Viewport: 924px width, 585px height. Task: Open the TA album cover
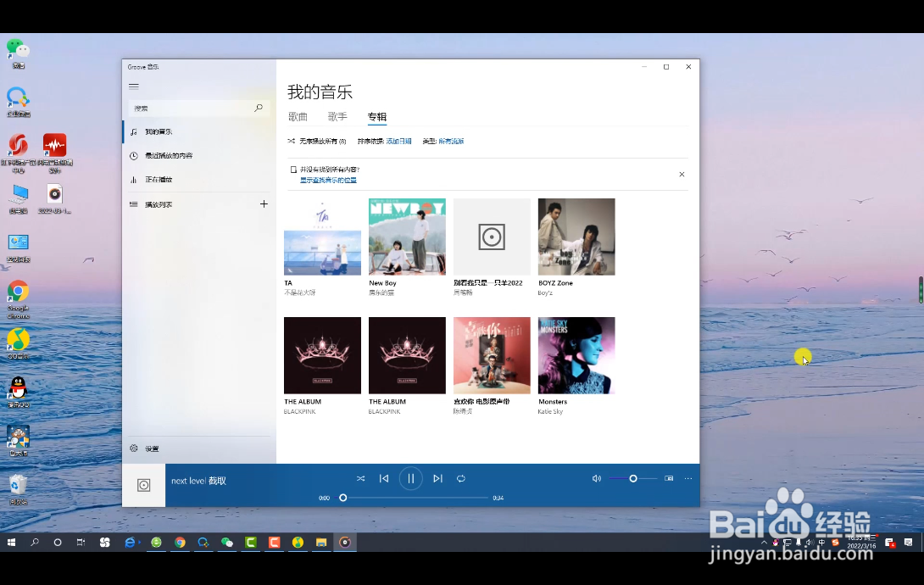click(322, 237)
